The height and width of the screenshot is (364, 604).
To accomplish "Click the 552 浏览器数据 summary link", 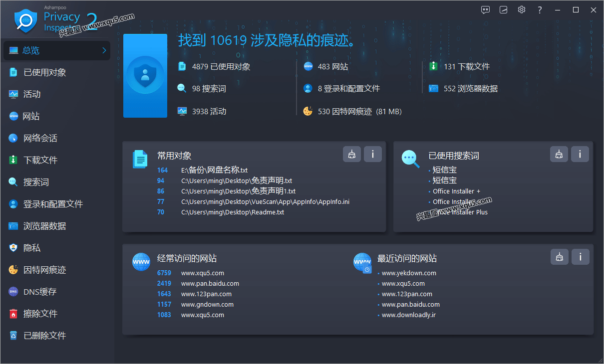I will coord(470,89).
